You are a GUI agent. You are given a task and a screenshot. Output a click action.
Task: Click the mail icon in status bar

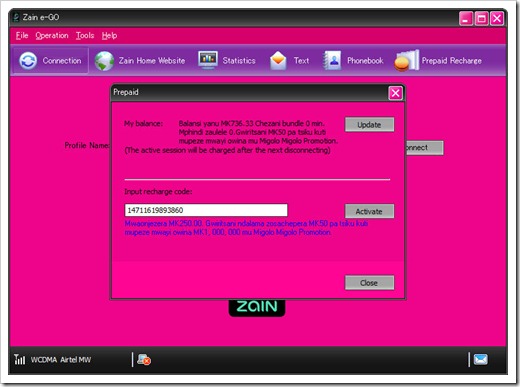coord(480,359)
